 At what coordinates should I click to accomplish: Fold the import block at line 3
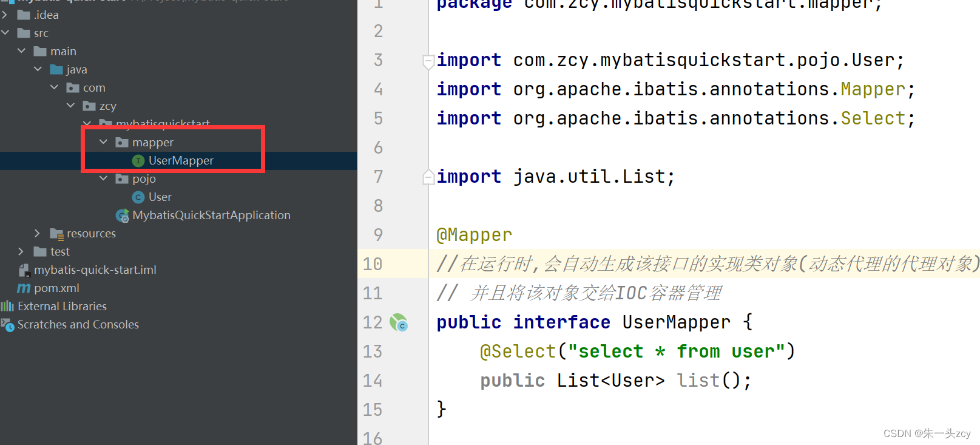(428, 61)
